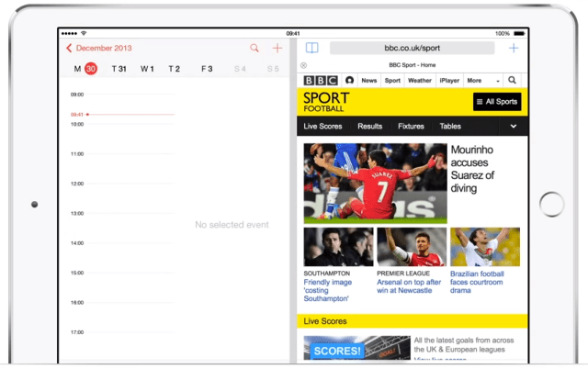Image resolution: width=588 pixels, height=380 pixels.
Task: Select S 5 in the week strip
Action: [273, 69]
